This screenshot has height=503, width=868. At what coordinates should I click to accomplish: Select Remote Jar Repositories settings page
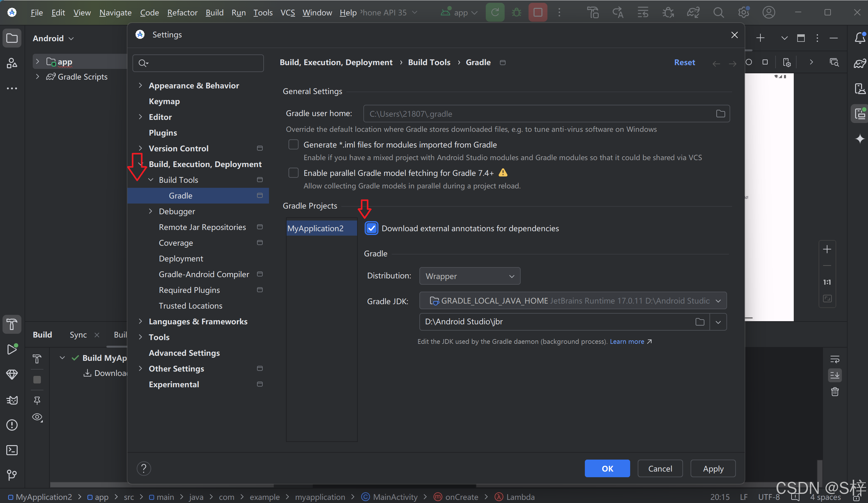202,227
